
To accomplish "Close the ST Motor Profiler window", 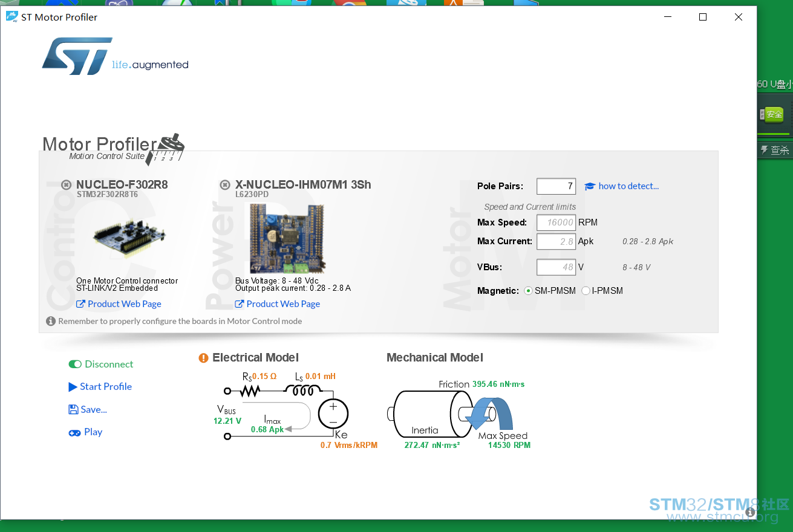I will pyautogui.click(x=739, y=17).
